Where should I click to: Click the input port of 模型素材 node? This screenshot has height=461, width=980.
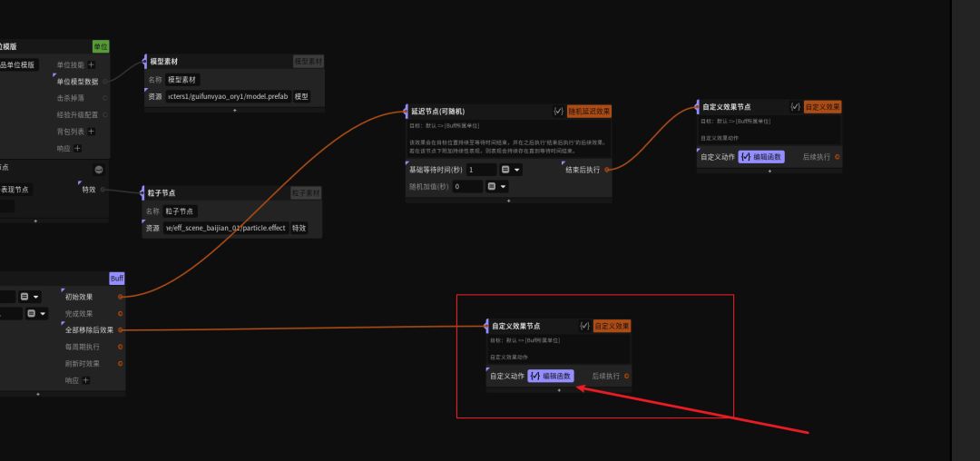point(145,62)
